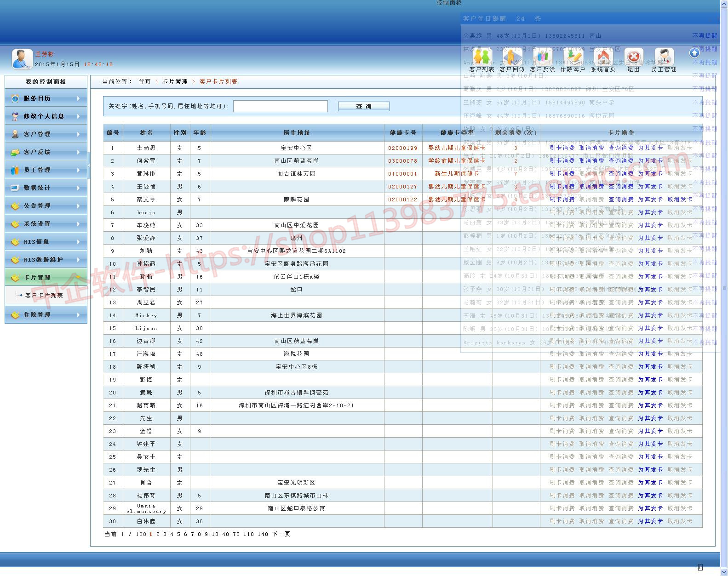Select 客户卡片列表 under 卡片管理
The height and width of the screenshot is (576, 728).
click(x=44, y=296)
